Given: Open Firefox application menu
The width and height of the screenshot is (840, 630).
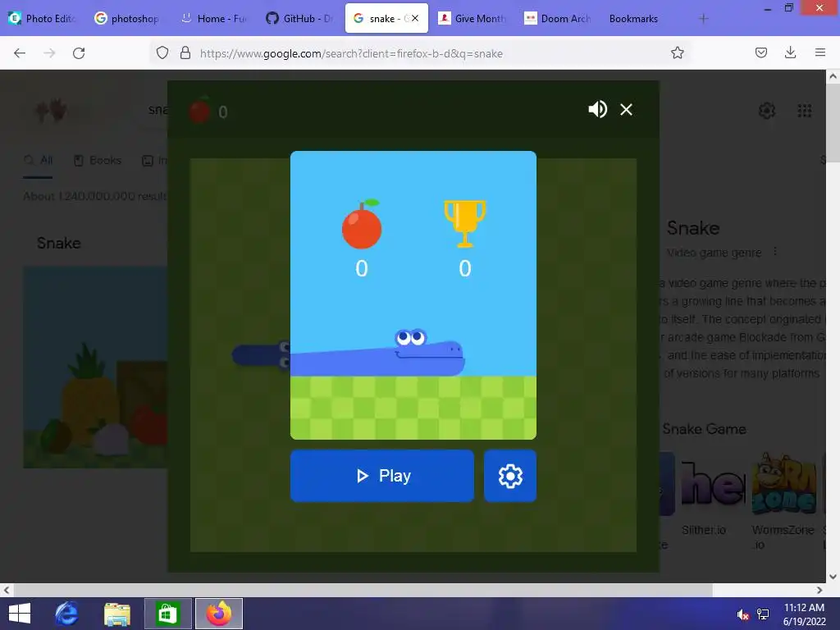Looking at the screenshot, I should pos(819,52).
